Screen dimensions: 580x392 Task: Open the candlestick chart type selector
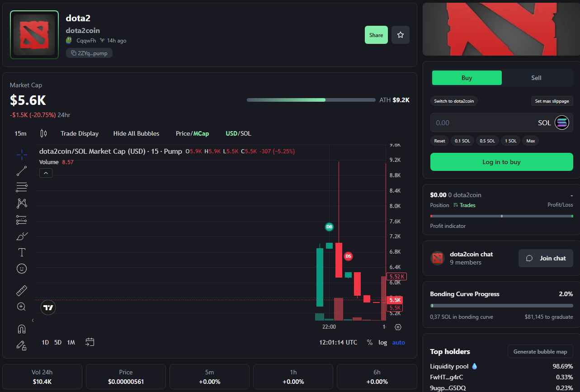tap(43, 133)
